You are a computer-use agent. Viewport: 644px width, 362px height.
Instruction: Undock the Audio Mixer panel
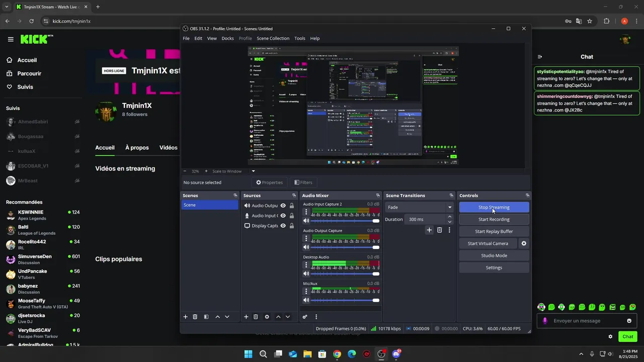pyautogui.click(x=378, y=196)
